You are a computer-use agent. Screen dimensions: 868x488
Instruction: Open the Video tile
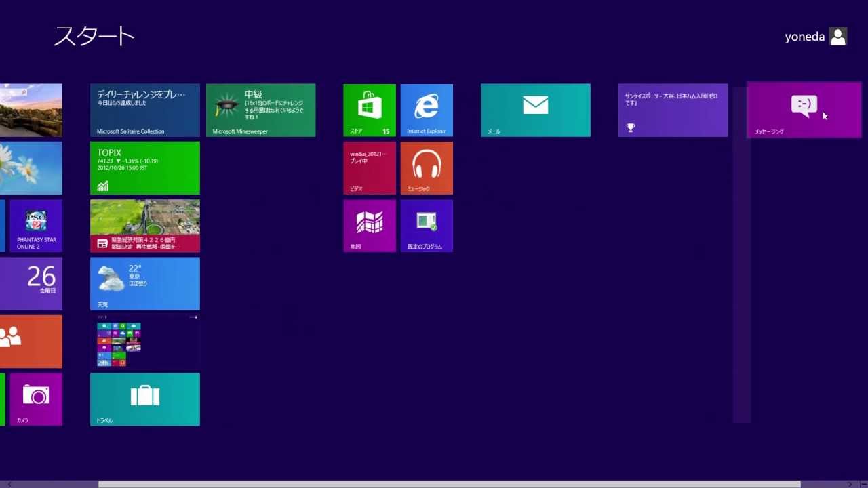click(x=370, y=167)
